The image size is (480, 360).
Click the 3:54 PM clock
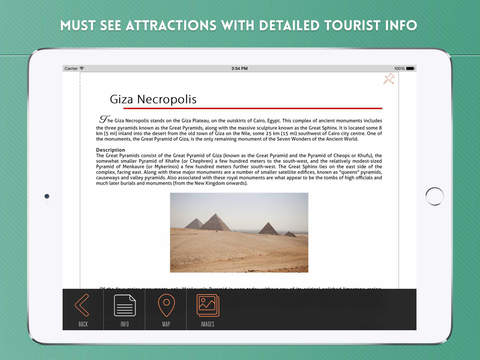(x=239, y=68)
